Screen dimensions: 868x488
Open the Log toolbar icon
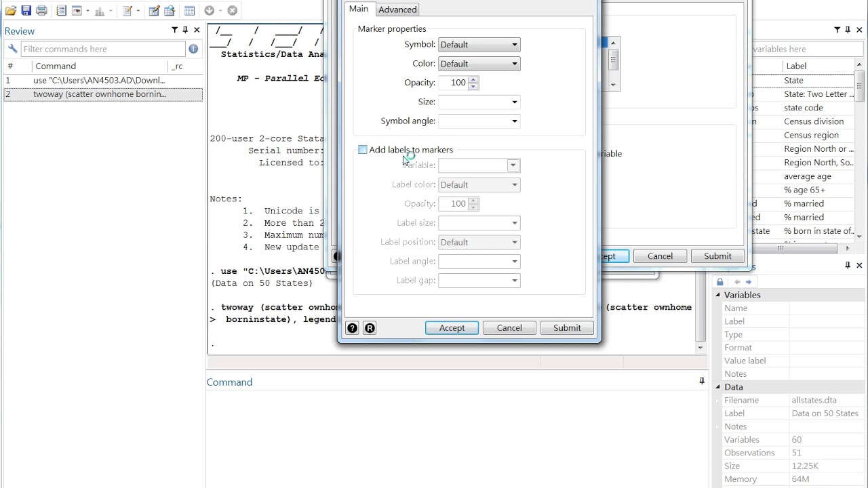pos(61,10)
